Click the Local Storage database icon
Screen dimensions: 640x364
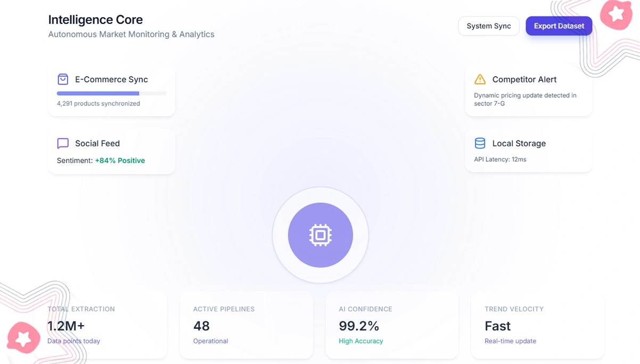point(480,143)
